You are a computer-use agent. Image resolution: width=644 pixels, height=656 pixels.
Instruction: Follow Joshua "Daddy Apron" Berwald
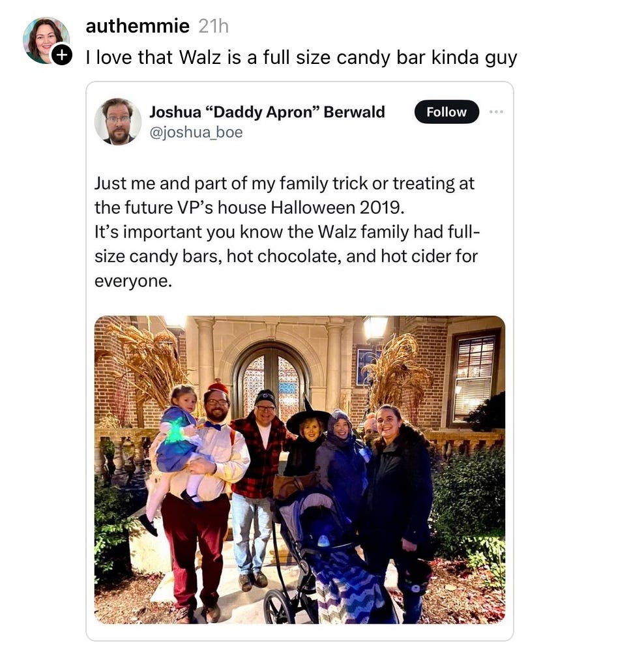pyautogui.click(x=446, y=112)
